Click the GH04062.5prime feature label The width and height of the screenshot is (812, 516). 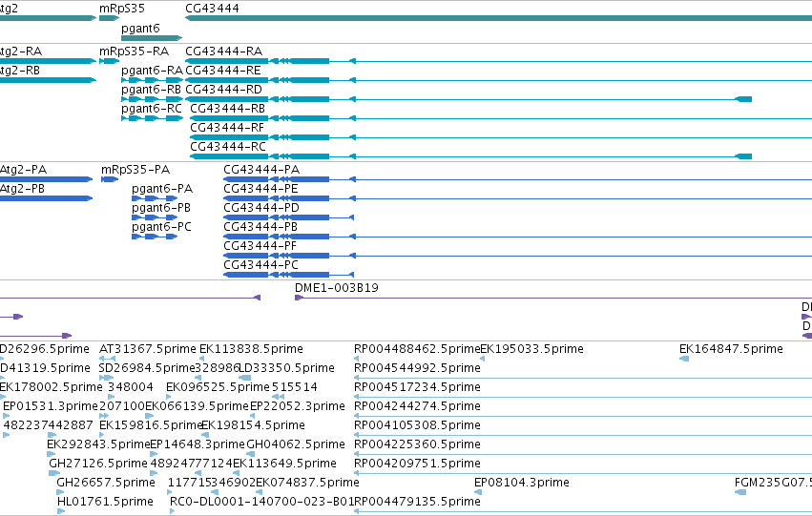click(296, 445)
